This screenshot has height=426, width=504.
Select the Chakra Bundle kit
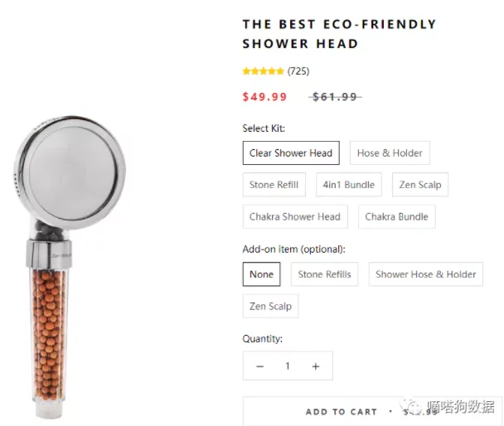(x=396, y=217)
